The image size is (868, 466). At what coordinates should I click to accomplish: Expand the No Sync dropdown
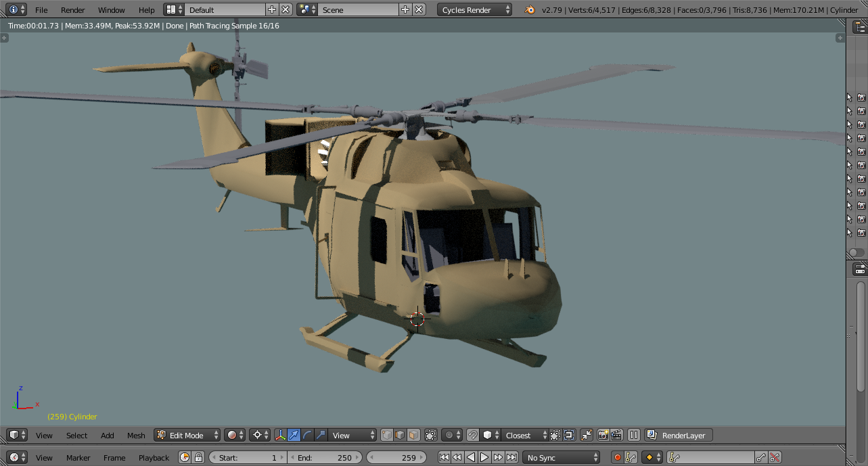tap(561, 457)
